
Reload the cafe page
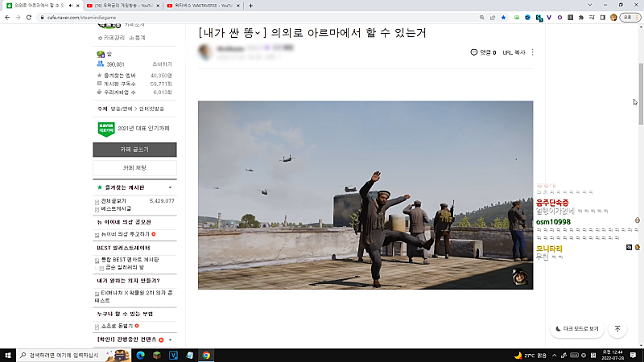(x=29, y=18)
